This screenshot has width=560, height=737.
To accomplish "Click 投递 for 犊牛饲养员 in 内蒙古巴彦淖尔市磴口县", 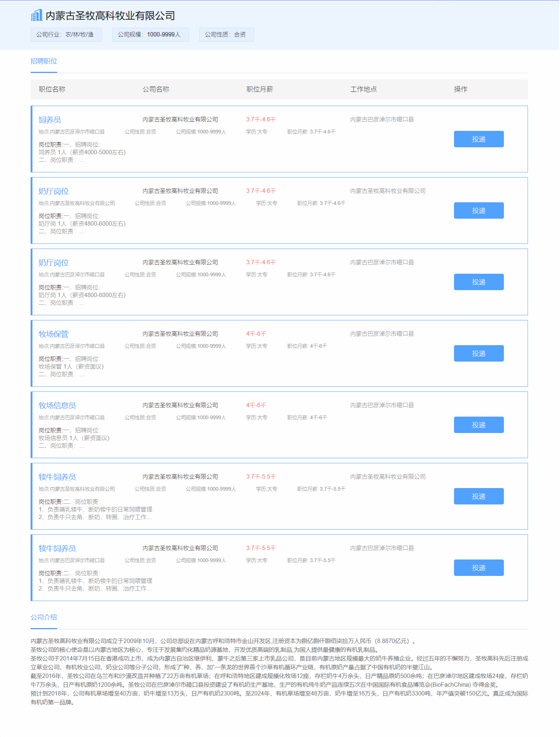I will pyautogui.click(x=478, y=568).
